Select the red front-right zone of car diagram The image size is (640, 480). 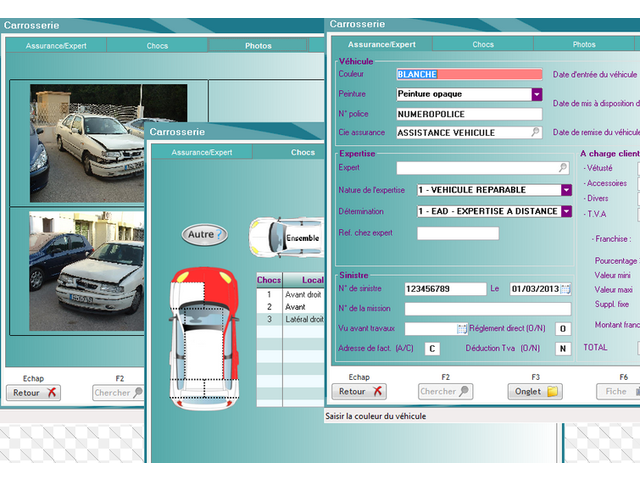[222, 290]
